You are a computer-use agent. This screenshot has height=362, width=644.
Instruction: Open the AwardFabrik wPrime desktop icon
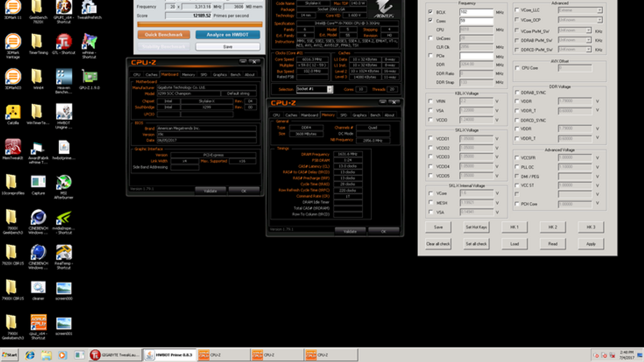(x=38, y=152)
